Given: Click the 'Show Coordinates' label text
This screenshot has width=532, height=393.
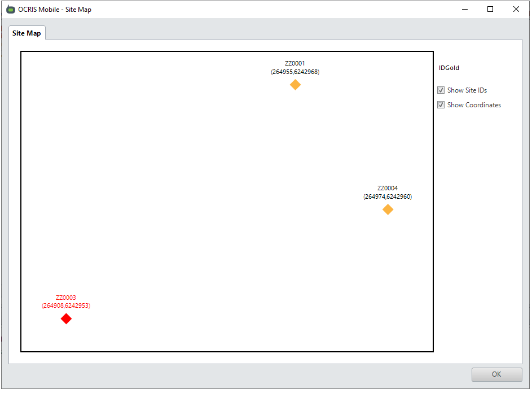Looking at the screenshot, I should (x=474, y=105).
